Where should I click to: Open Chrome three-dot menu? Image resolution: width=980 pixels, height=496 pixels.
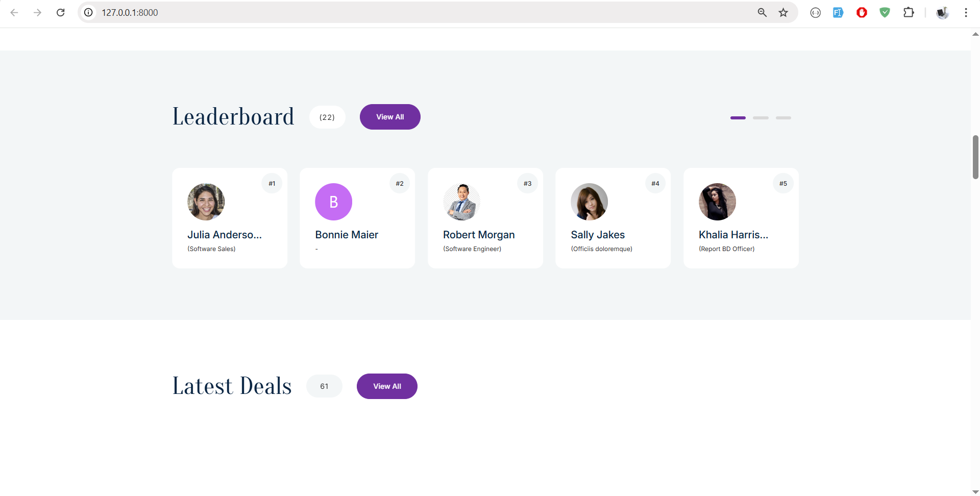pyautogui.click(x=966, y=12)
